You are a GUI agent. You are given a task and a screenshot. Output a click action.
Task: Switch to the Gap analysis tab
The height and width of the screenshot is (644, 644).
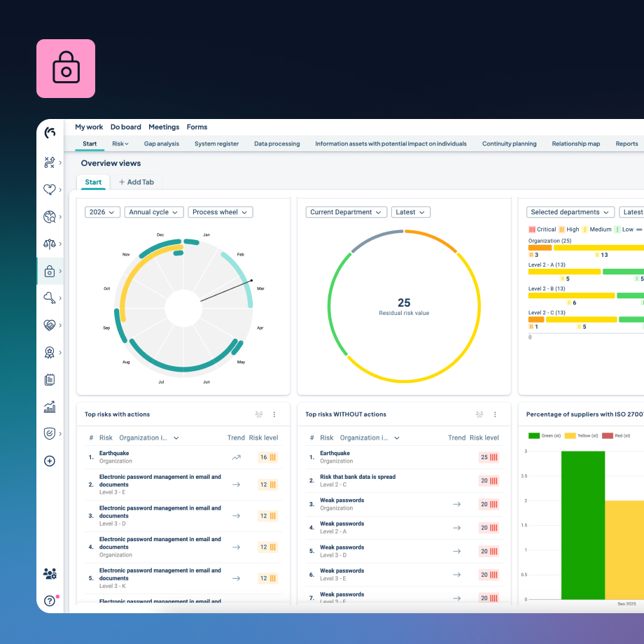pos(162,143)
